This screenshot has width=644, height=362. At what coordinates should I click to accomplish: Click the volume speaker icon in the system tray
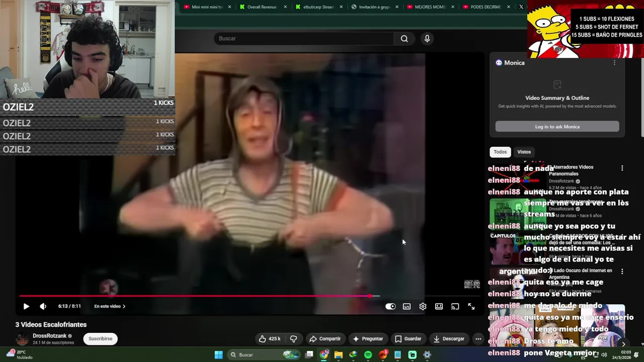[604, 355]
